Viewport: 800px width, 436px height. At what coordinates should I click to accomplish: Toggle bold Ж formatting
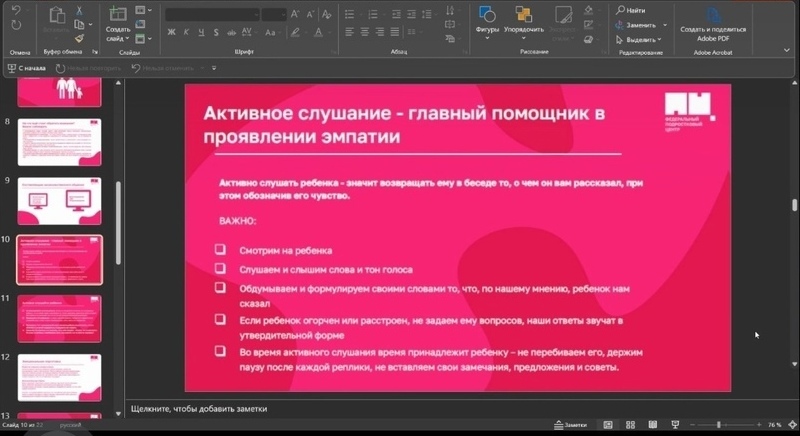(x=172, y=32)
